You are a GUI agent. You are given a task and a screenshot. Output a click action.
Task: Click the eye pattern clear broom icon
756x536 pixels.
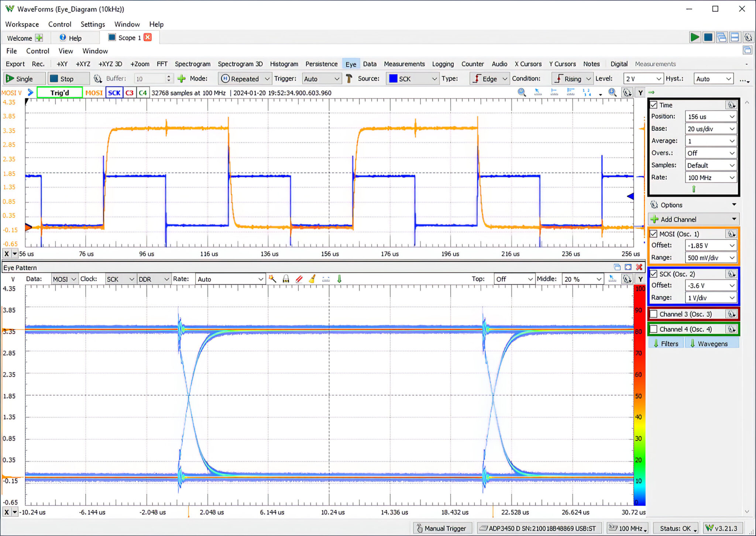point(312,279)
